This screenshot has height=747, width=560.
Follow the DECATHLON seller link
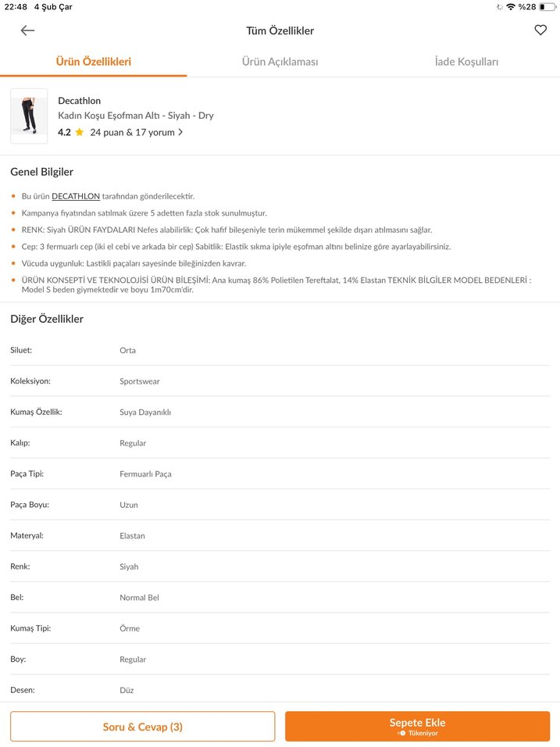click(x=76, y=196)
